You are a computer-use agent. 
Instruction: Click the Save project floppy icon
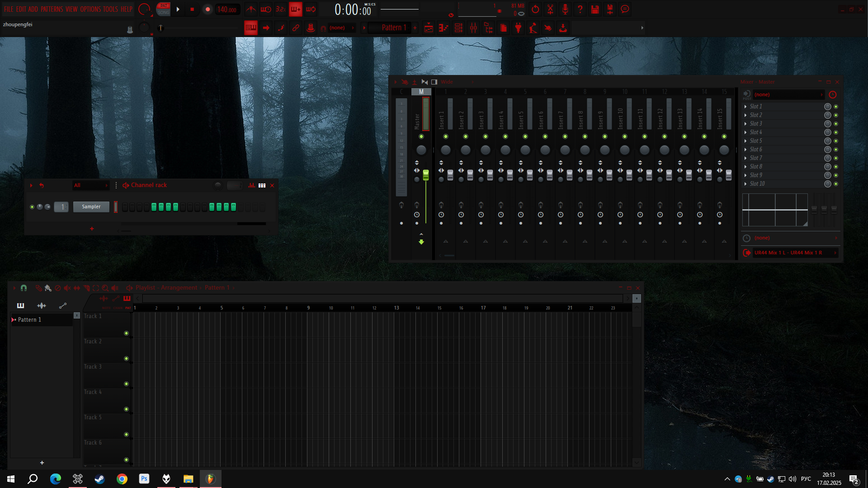pyautogui.click(x=595, y=9)
